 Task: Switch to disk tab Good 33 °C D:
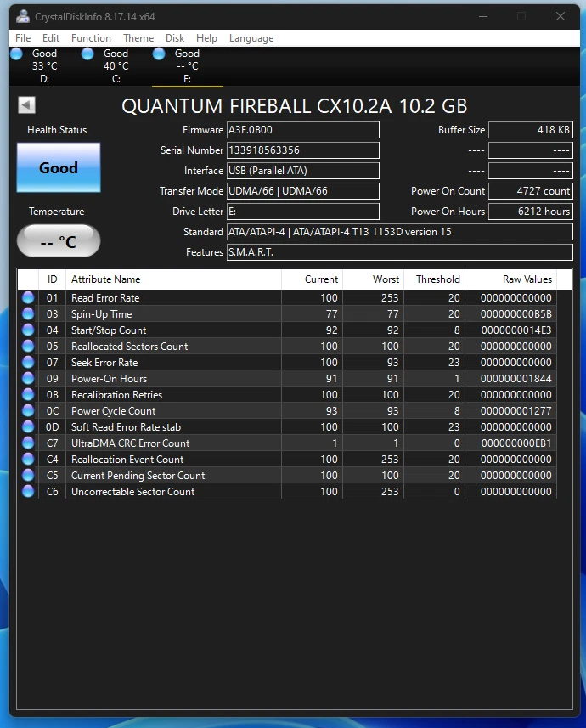tap(44, 66)
